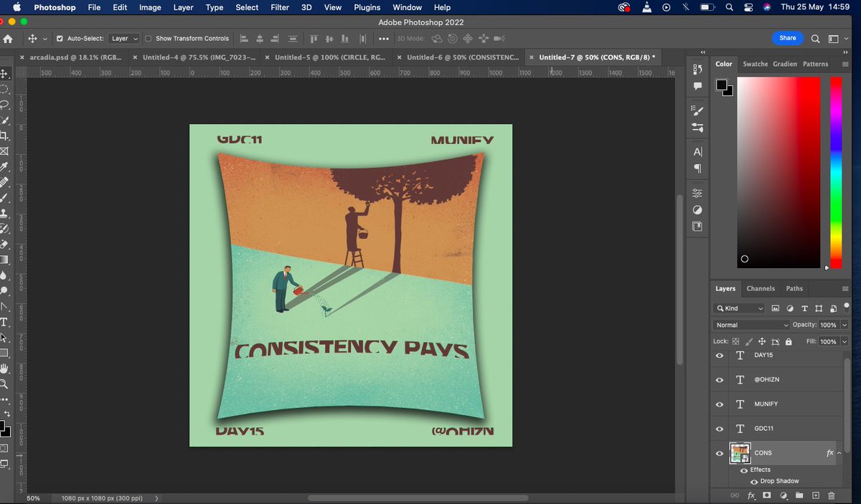Open the Layers panel menu
Screen dimensions: 861x504
click(844, 289)
